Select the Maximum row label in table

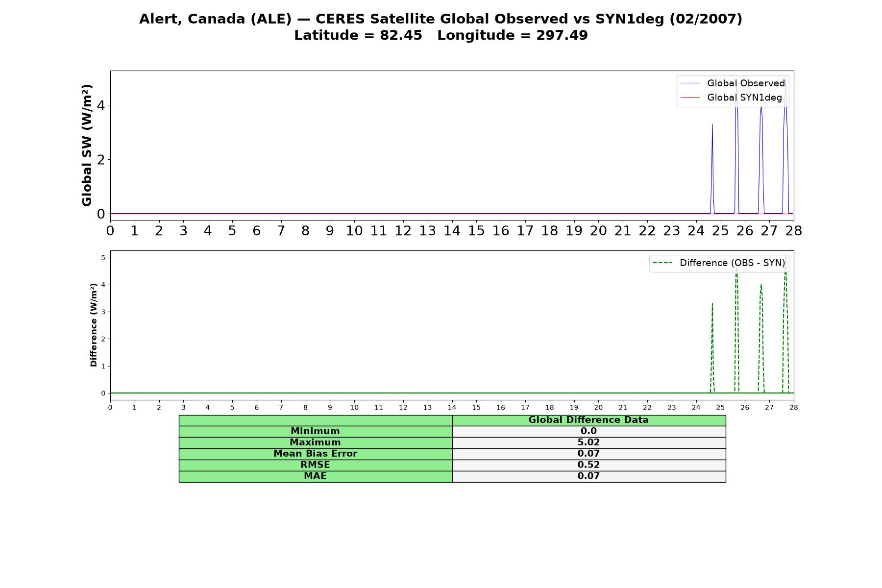click(315, 442)
